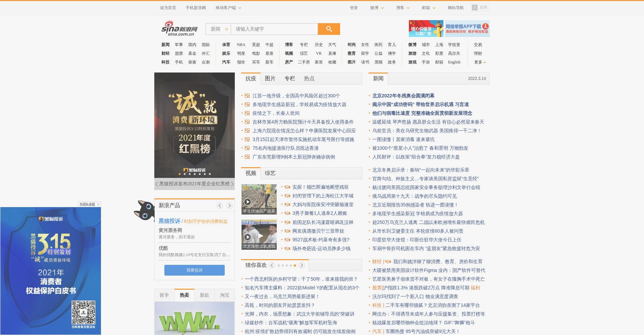Click the 请输入关键字 search field
644x335 pixels.
tap(274, 29)
